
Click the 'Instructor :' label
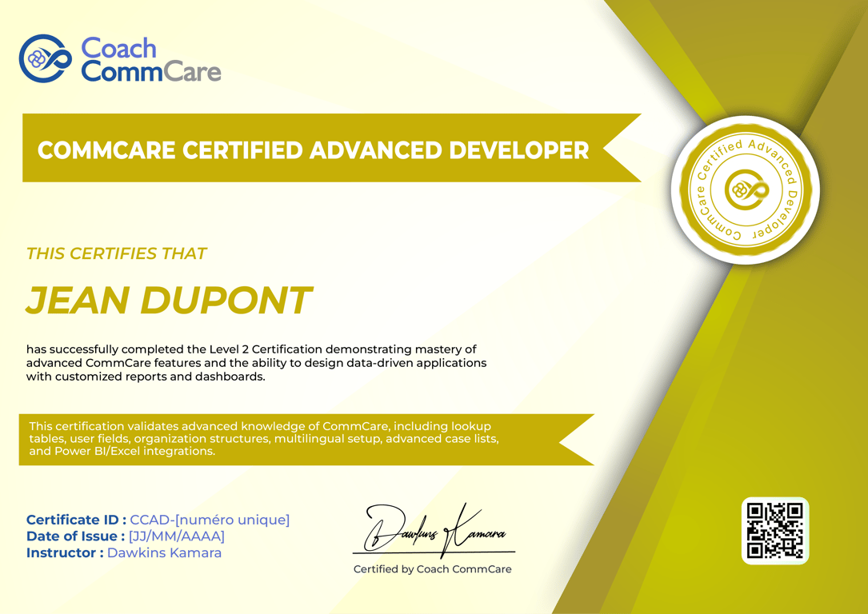click(65, 552)
